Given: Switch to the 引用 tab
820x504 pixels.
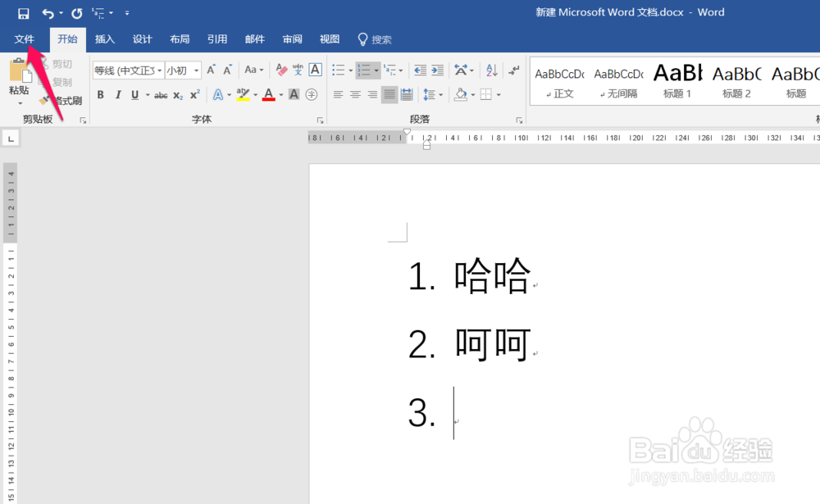Looking at the screenshot, I should click(217, 39).
